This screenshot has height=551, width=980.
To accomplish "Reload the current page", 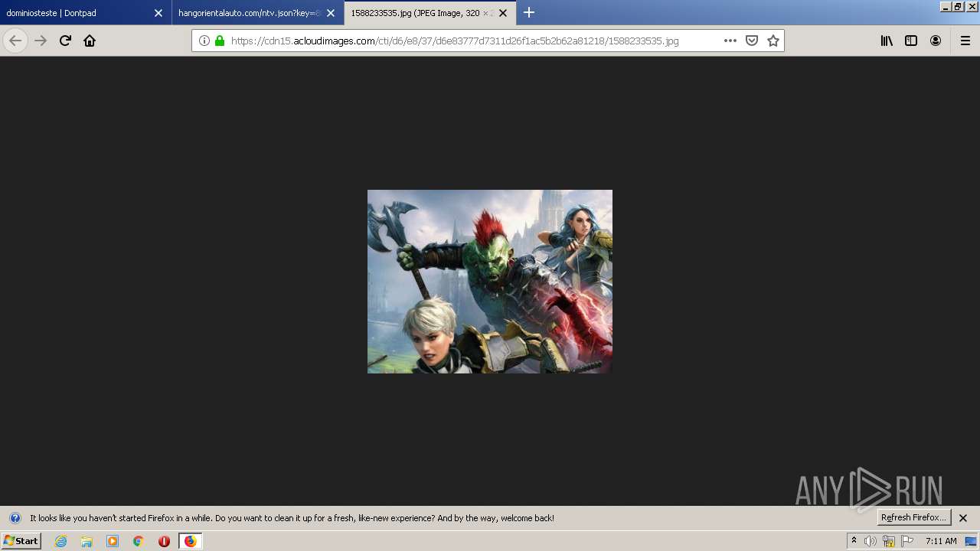I will pyautogui.click(x=65, y=41).
